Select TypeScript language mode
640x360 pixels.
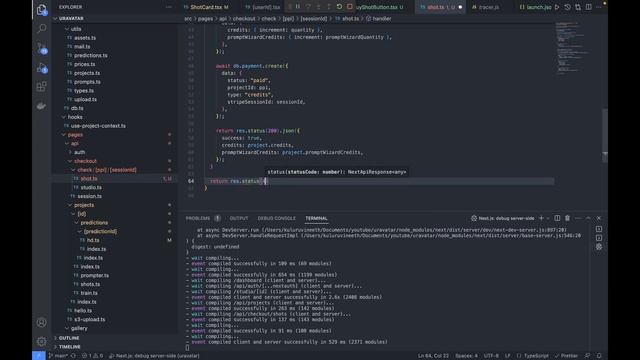(x=536, y=356)
